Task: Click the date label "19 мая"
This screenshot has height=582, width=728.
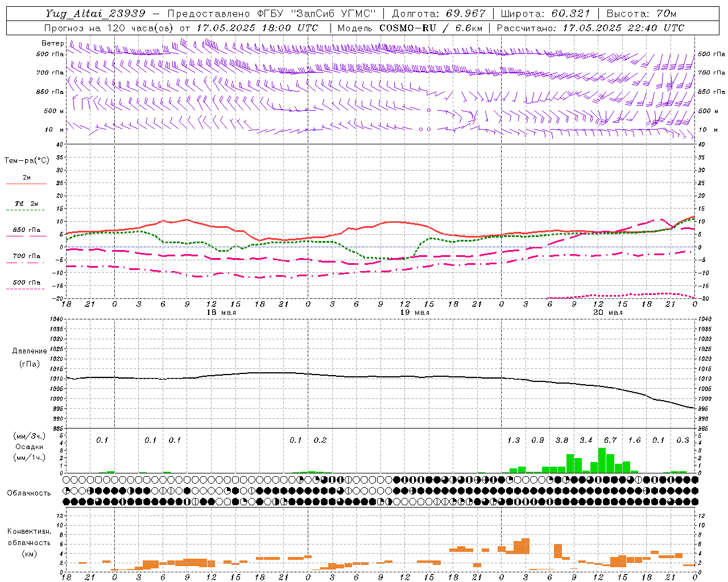Action: [415, 313]
